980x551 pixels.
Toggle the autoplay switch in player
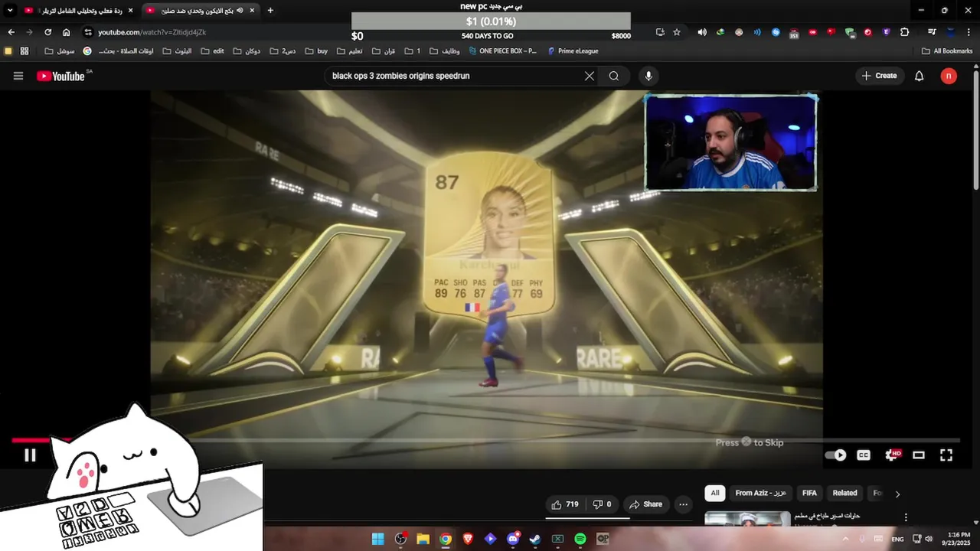(835, 455)
